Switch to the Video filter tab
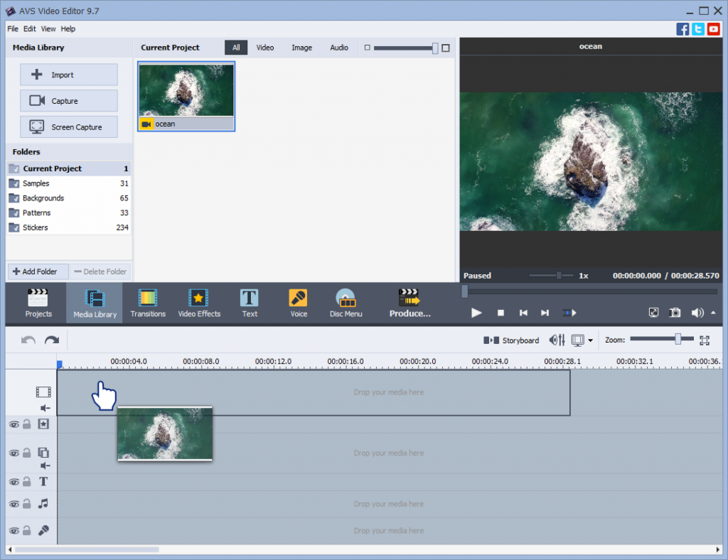728x560 pixels. click(x=265, y=48)
